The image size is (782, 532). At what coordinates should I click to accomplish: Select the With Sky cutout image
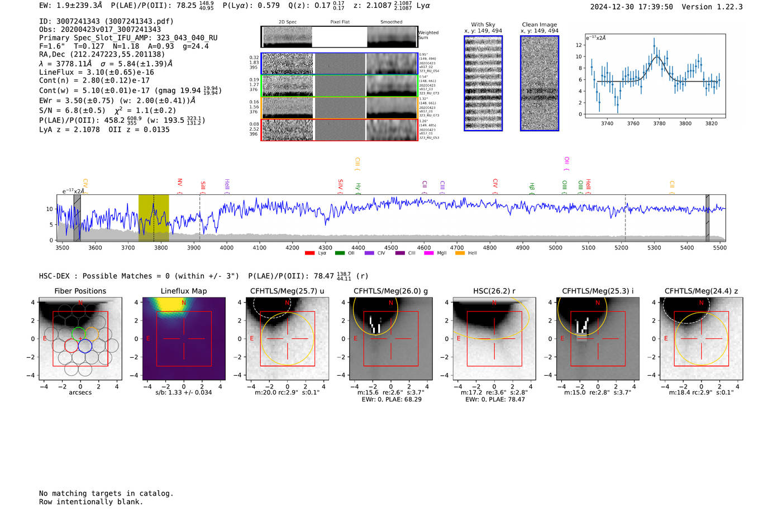point(483,83)
